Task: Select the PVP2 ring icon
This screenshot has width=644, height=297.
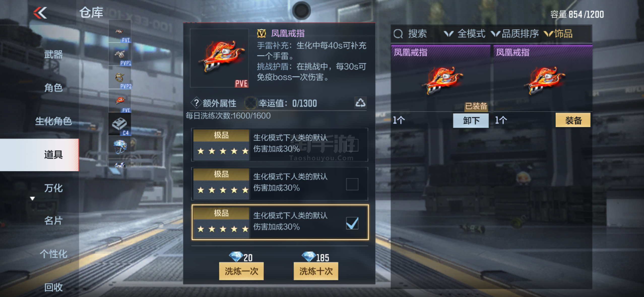Action: tap(120, 78)
